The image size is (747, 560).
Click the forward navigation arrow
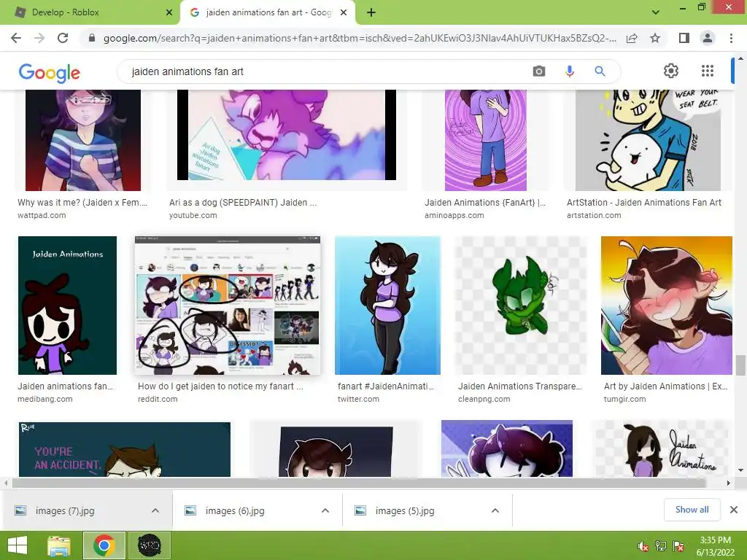pos(39,38)
